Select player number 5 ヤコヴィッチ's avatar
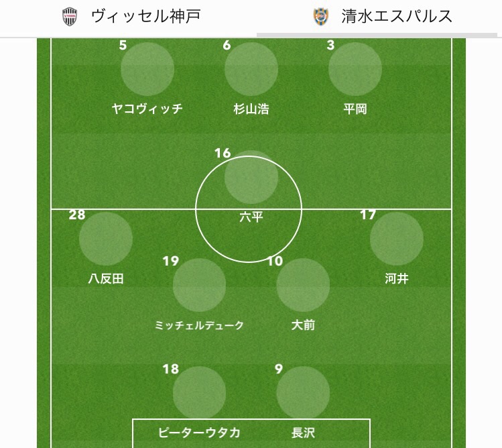This screenshot has width=502, height=448. (x=147, y=69)
